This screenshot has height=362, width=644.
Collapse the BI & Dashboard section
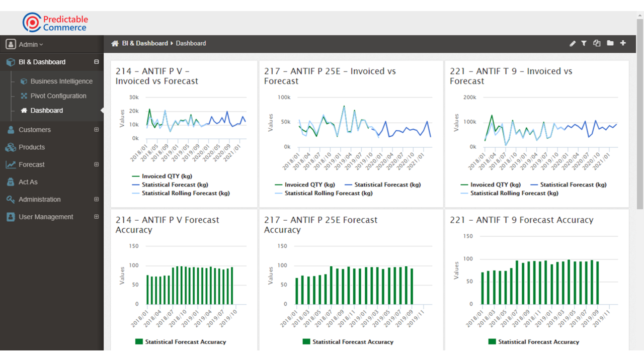97,62
